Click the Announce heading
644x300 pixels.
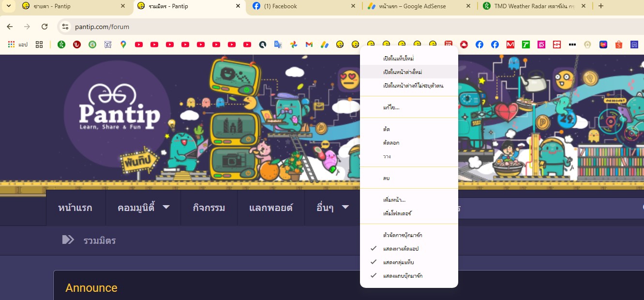point(91,288)
